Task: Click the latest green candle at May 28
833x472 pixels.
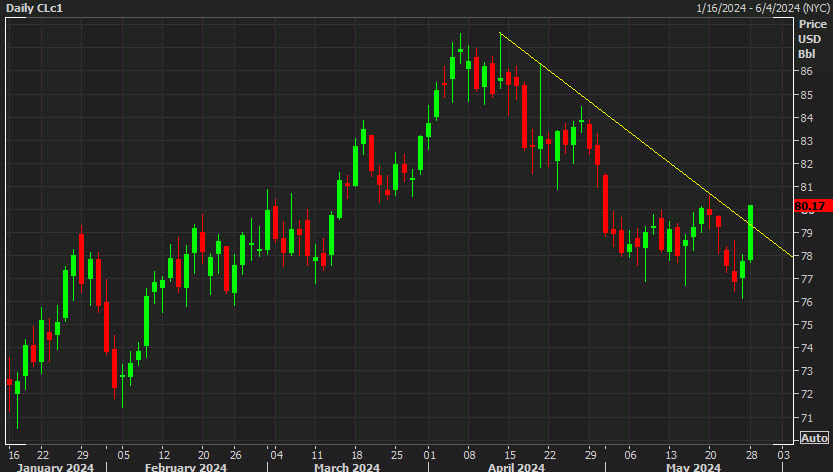Action: [x=751, y=232]
